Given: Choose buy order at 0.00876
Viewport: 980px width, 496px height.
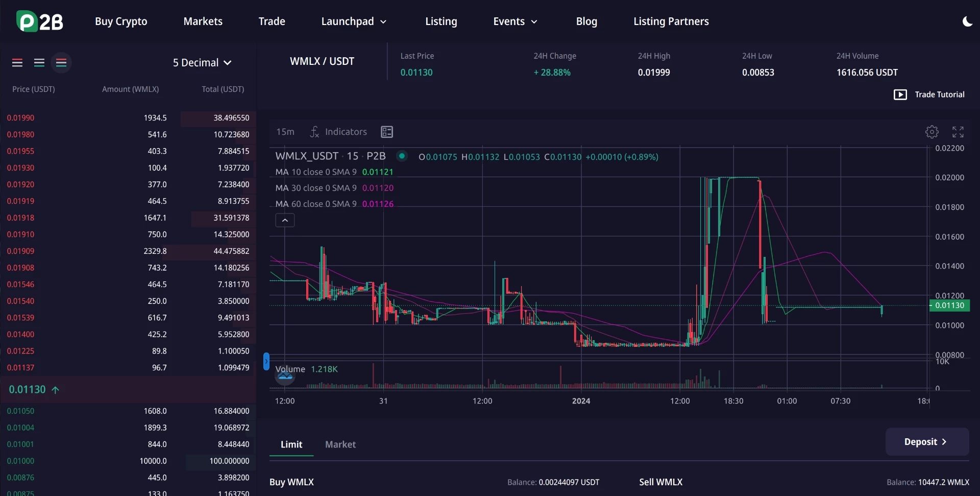Looking at the screenshot, I should click(128, 478).
